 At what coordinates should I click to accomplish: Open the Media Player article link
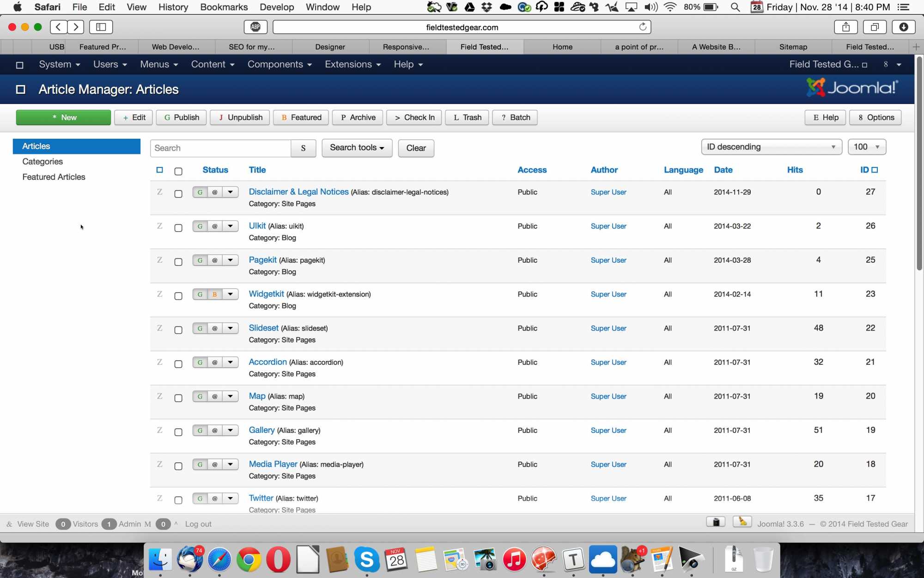[x=273, y=464]
